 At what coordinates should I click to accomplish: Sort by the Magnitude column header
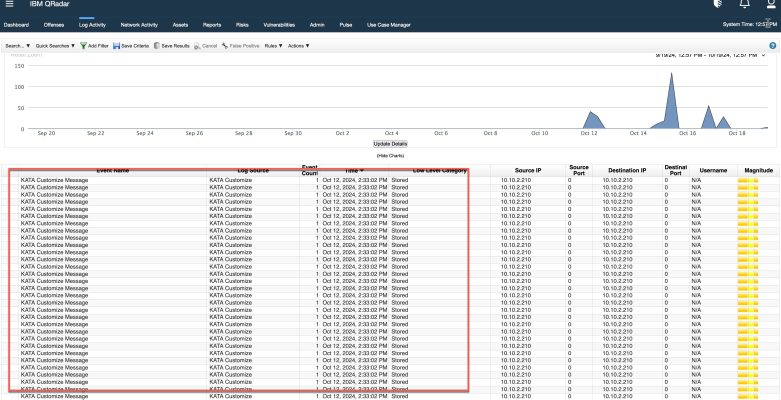[x=759, y=170]
